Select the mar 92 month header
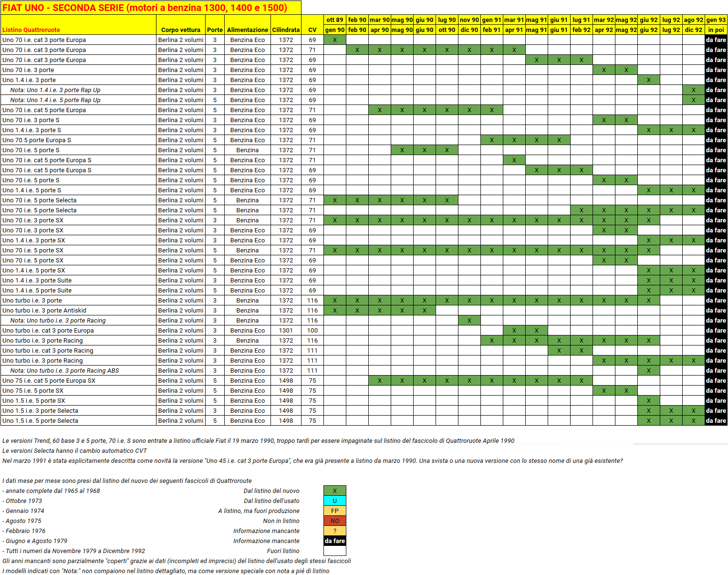 pos(604,20)
